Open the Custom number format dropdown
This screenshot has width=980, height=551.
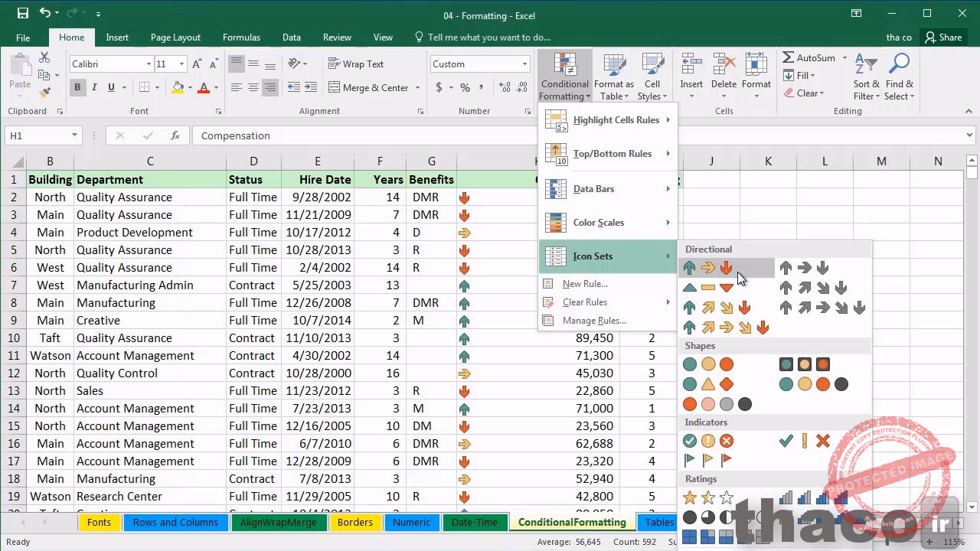tap(524, 64)
